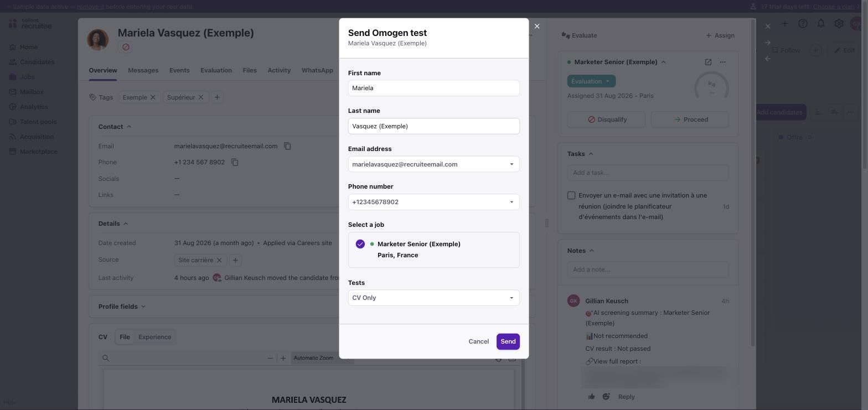
Task: Open Marketer Senior job in new window
Action: pos(708,62)
